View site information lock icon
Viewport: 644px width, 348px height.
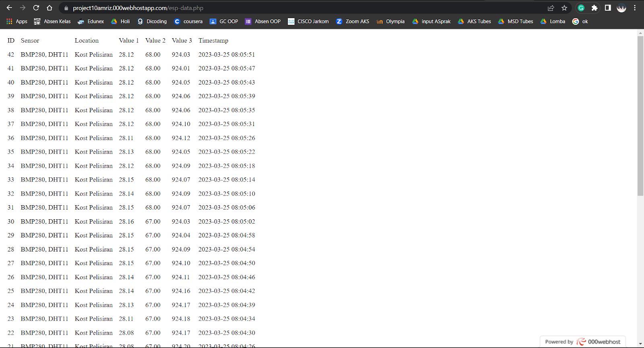pyautogui.click(x=66, y=8)
